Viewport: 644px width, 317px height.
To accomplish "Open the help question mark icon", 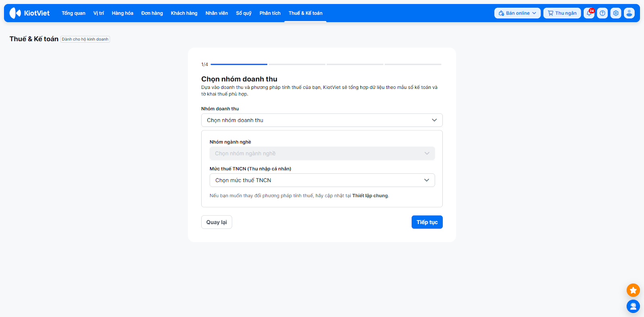I will pyautogui.click(x=602, y=13).
